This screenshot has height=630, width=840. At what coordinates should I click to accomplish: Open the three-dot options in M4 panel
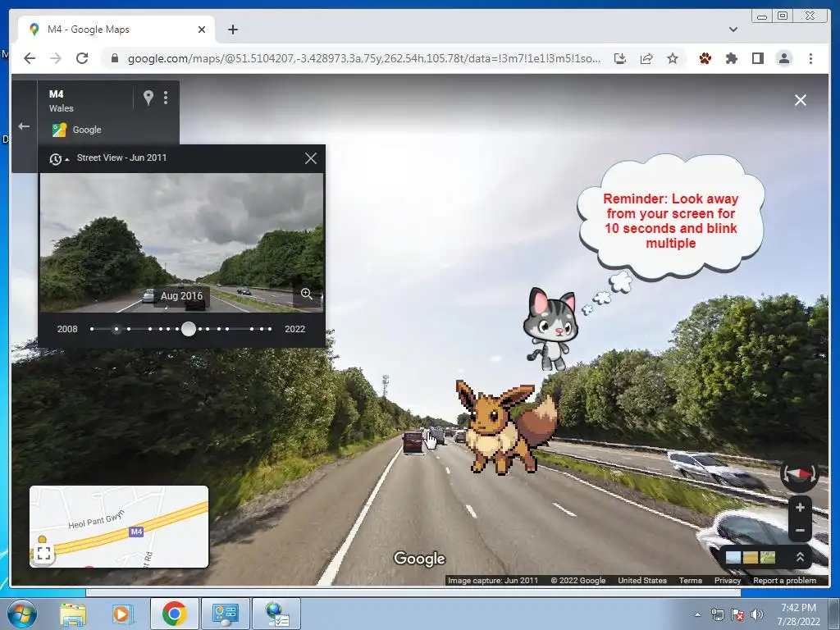coord(166,98)
